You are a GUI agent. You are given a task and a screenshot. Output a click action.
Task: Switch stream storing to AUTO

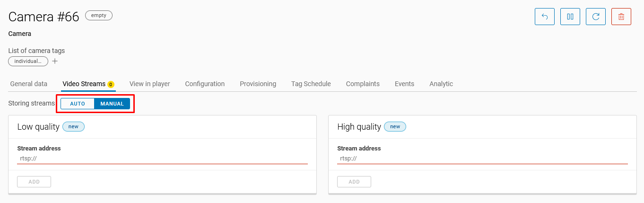coord(78,104)
